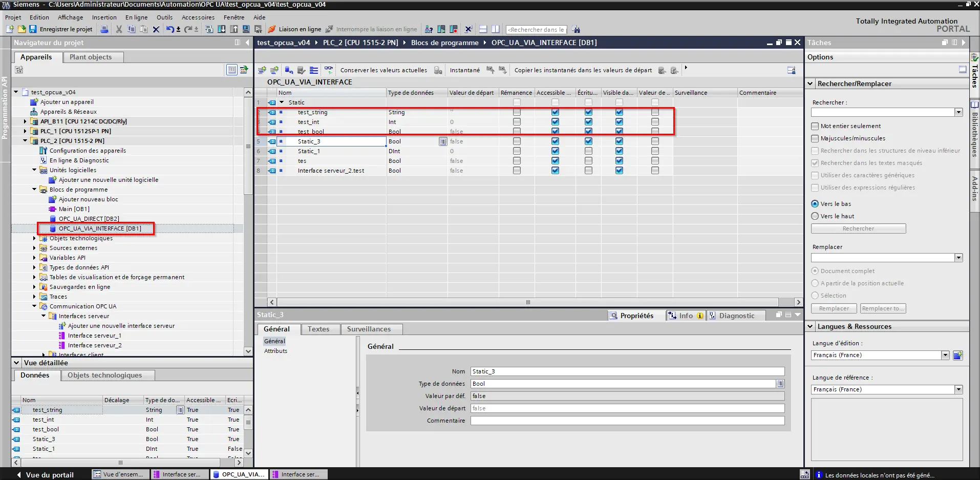Click the Commentaire input field
This screenshot has width=980, height=480.
[628, 421]
